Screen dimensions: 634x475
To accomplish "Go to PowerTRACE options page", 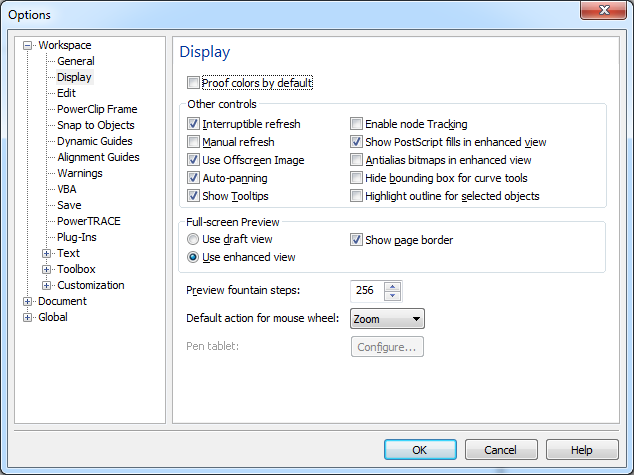I will point(89,221).
